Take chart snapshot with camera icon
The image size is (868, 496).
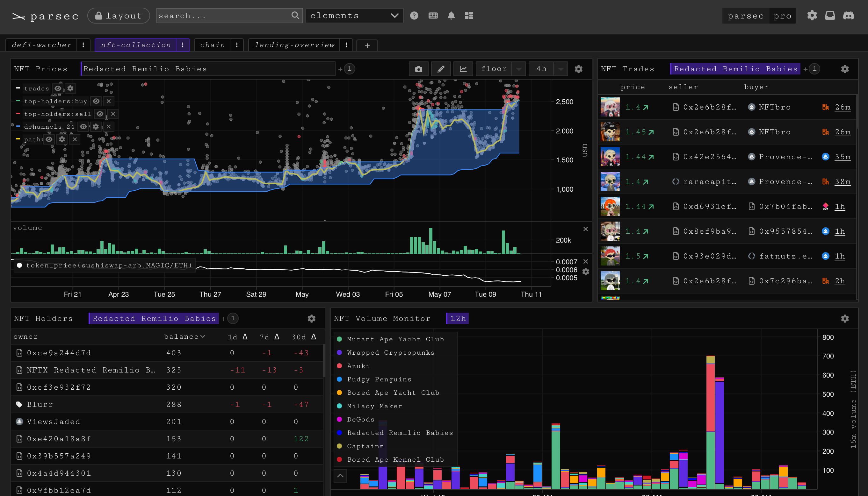click(x=419, y=69)
